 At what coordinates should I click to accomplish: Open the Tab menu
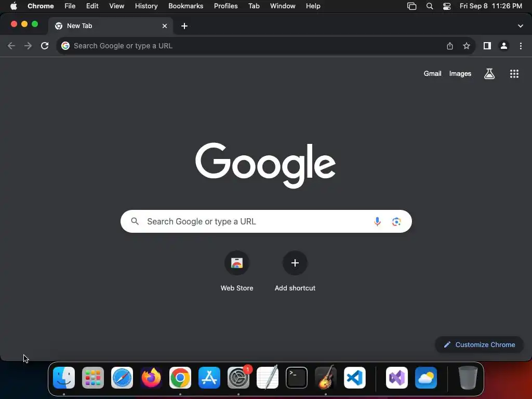click(254, 6)
